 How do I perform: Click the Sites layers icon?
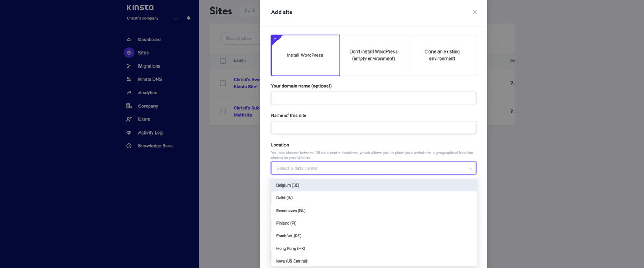[x=129, y=53]
